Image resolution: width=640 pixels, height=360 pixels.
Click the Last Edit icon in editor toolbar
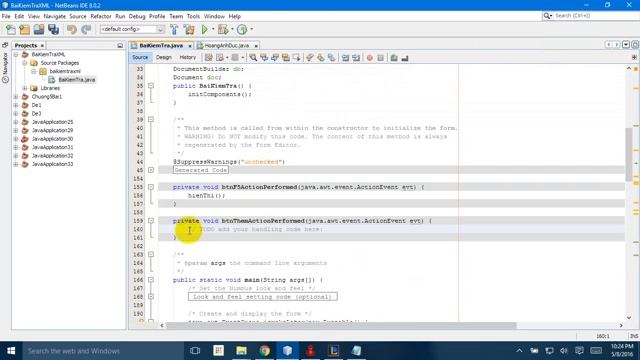[209, 58]
